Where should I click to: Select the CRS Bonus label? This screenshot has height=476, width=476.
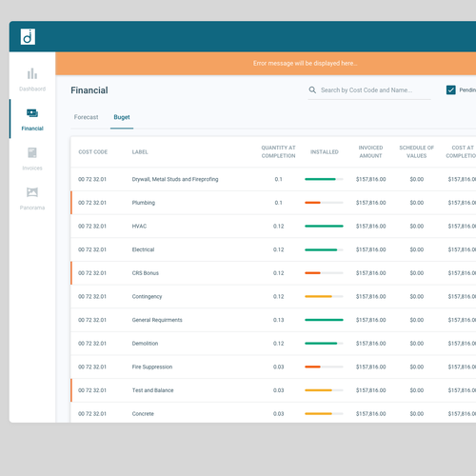point(146,273)
